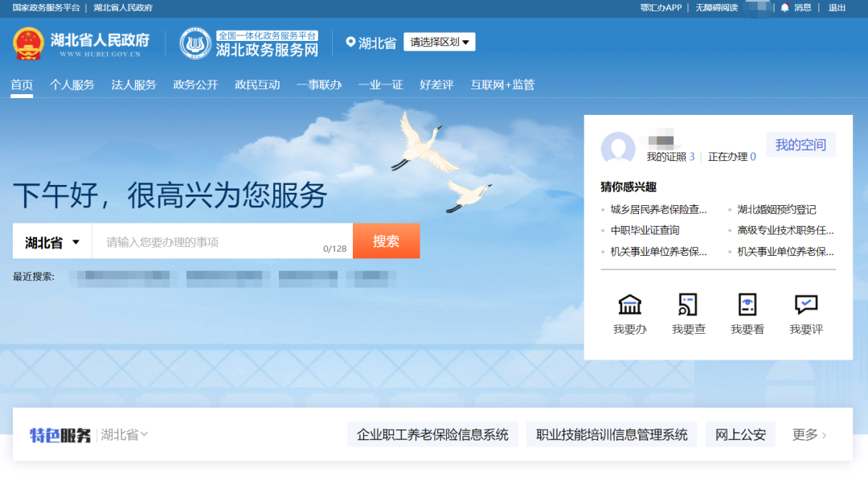Click the 我要看 document icon
Screen dimensions: 868x485
[747, 305]
